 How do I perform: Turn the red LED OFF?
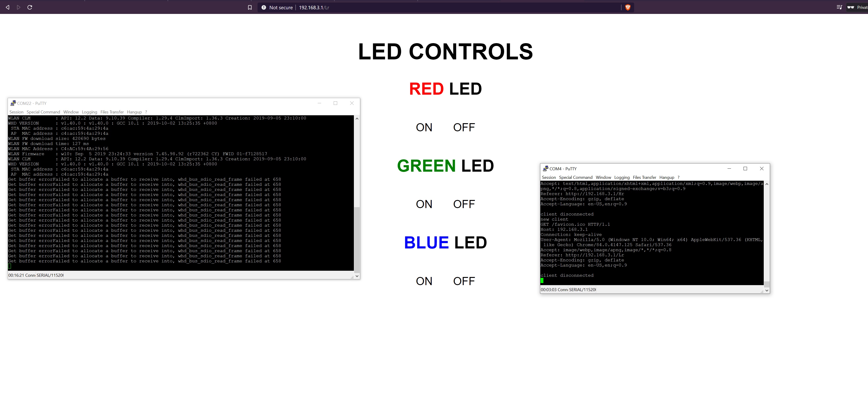(x=464, y=127)
